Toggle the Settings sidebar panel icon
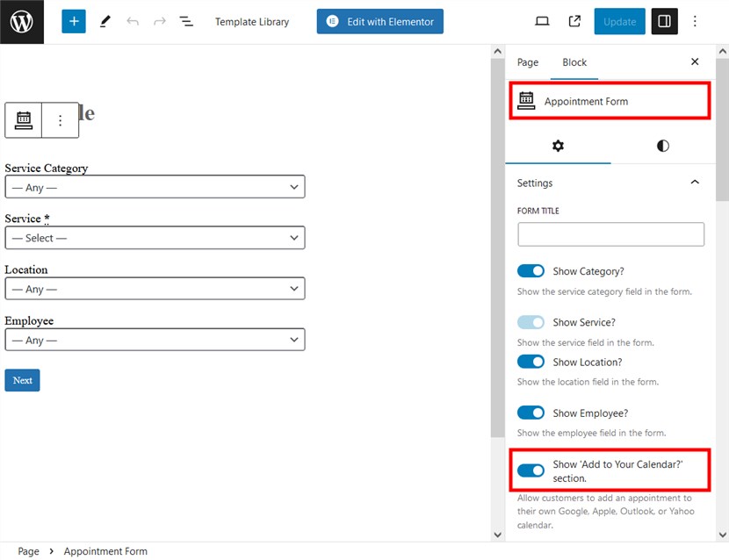 click(x=664, y=21)
